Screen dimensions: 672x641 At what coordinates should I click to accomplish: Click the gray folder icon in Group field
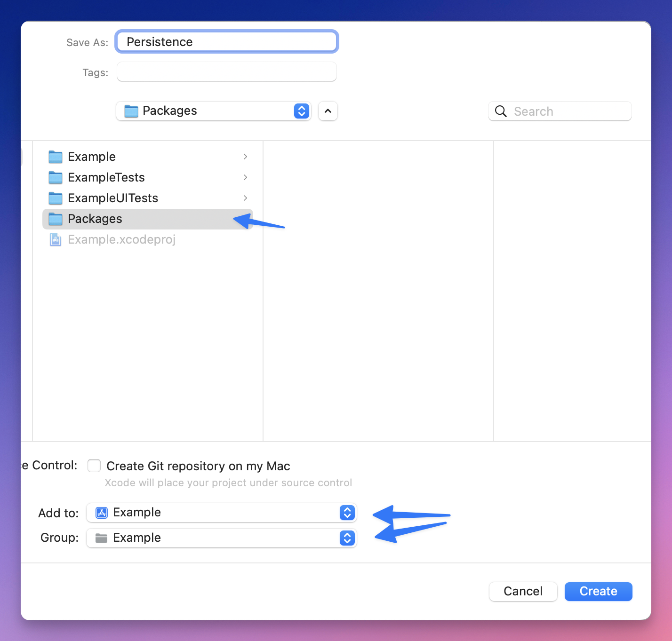(x=101, y=538)
